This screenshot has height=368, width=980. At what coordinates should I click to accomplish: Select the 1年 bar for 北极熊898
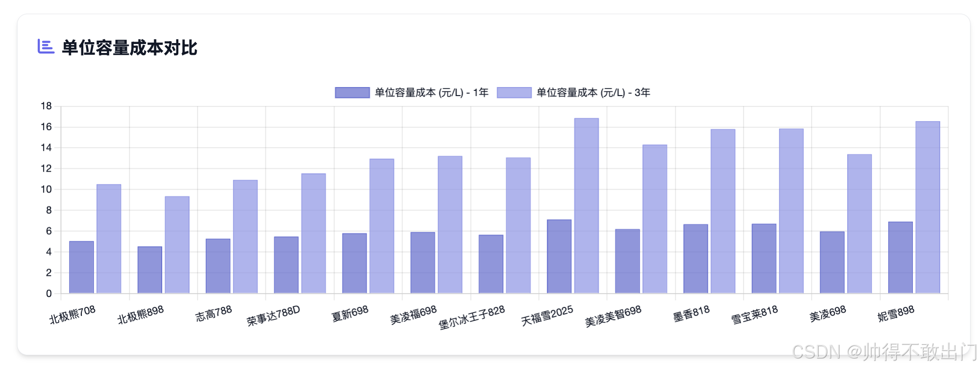pos(150,270)
